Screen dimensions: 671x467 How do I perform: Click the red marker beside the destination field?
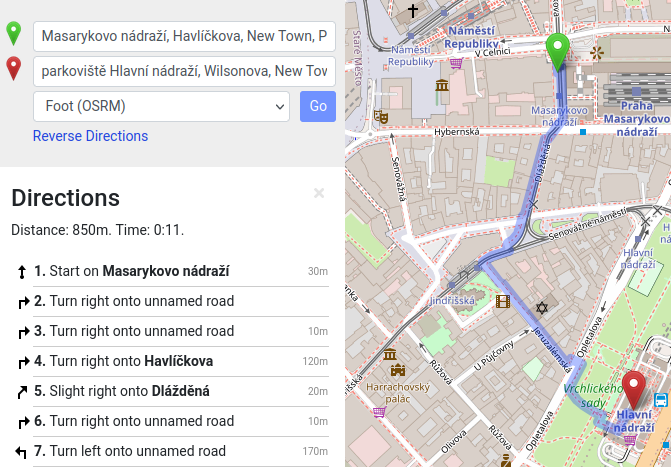coord(14,70)
